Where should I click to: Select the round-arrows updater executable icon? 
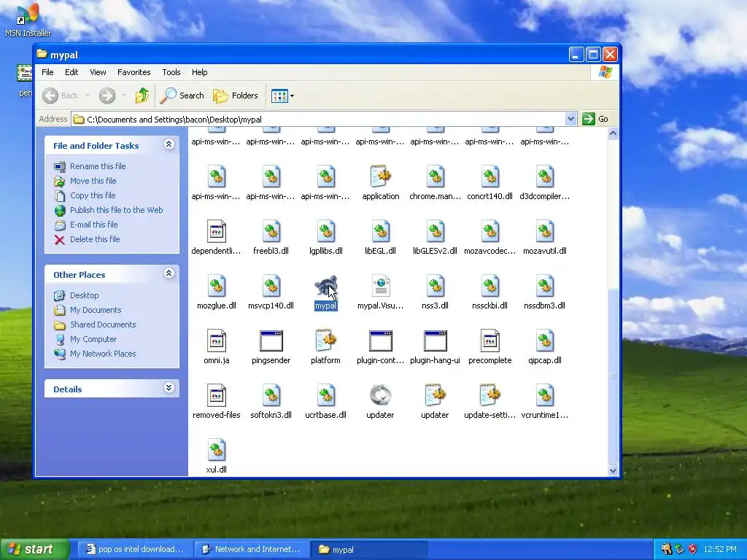[380, 395]
